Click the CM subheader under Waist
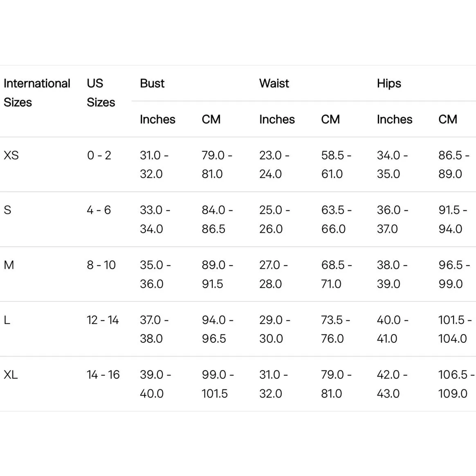This screenshot has height=476, width=476. (x=330, y=119)
